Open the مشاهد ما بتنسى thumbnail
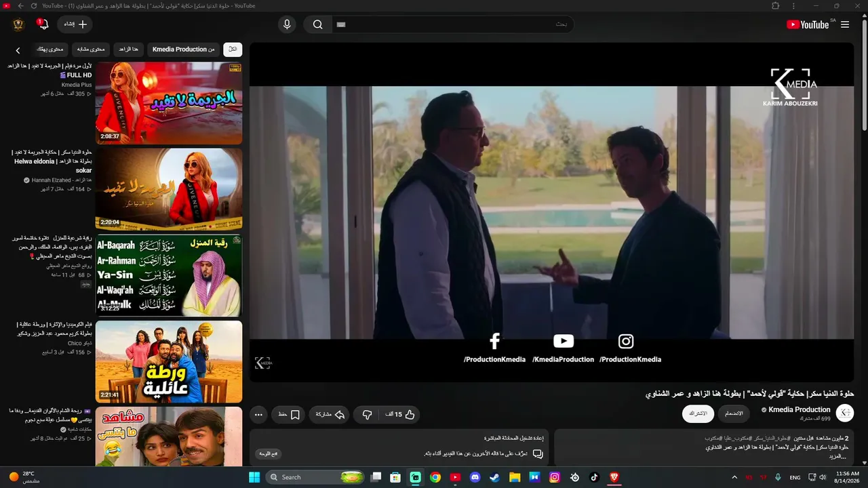Screen dimensions: 868x488 coord(169,436)
